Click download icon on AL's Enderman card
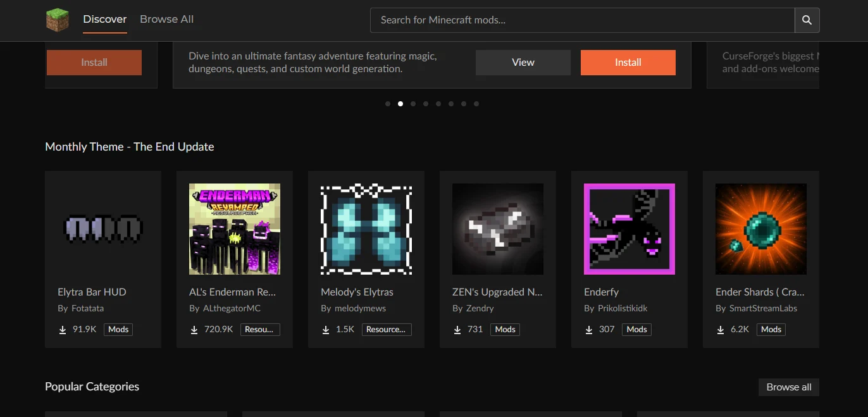The width and height of the screenshot is (868, 417). pos(194,330)
